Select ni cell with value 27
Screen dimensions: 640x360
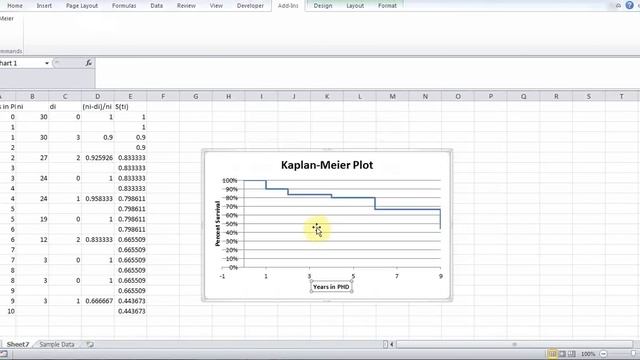point(32,158)
